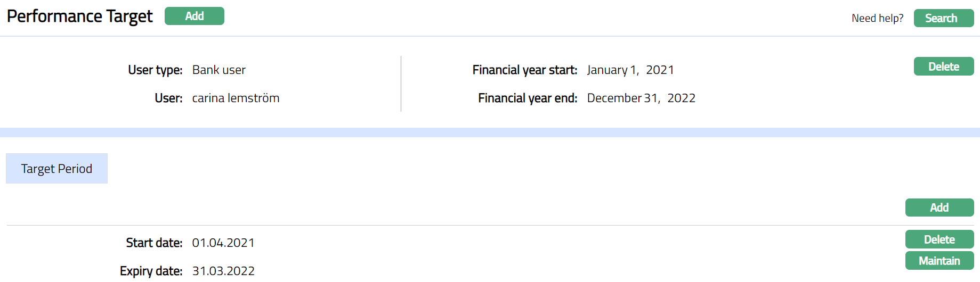980x282 pixels.
Task: Click the January 1, 2021 start date
Action: (x=630, y=70)
